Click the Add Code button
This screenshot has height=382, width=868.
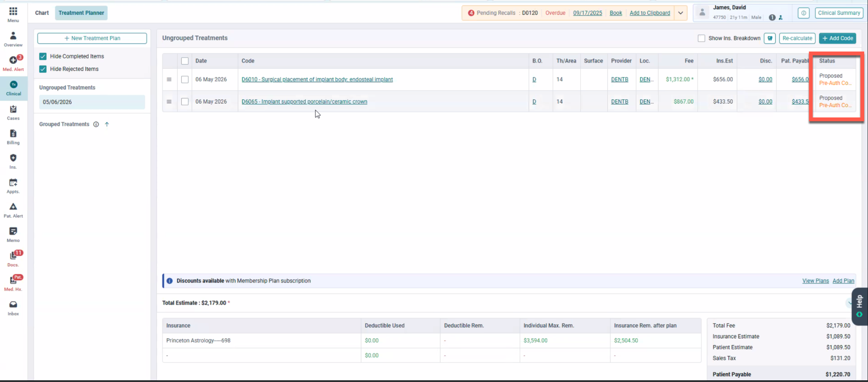click(837, 38)
